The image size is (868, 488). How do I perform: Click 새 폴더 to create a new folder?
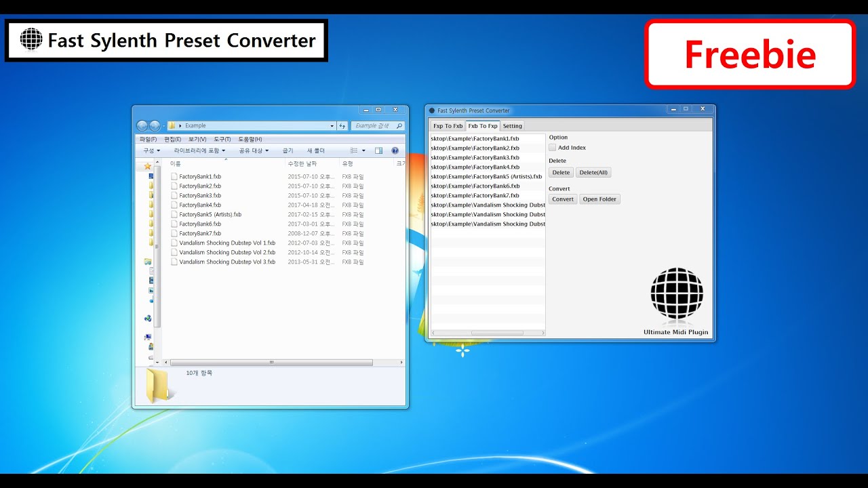click(316, 150)
